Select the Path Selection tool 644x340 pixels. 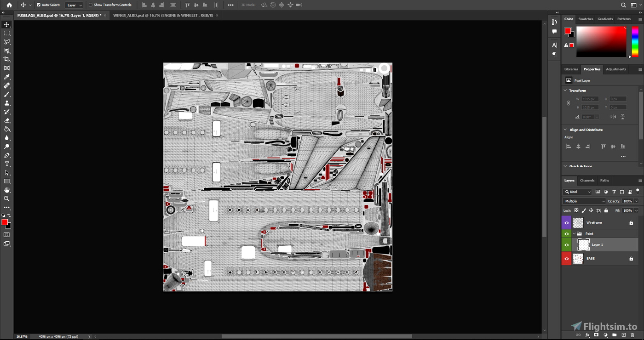[x=7, y=173]
